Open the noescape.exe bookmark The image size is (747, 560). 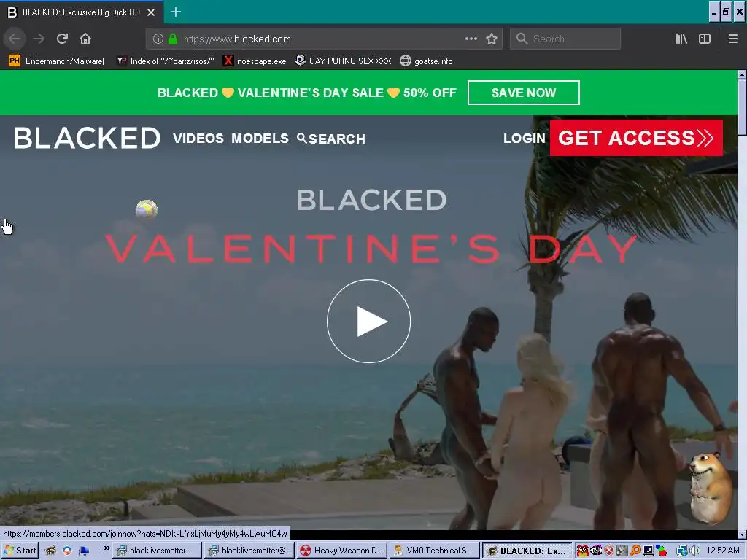pyautogui.click(x=255, y=61)
